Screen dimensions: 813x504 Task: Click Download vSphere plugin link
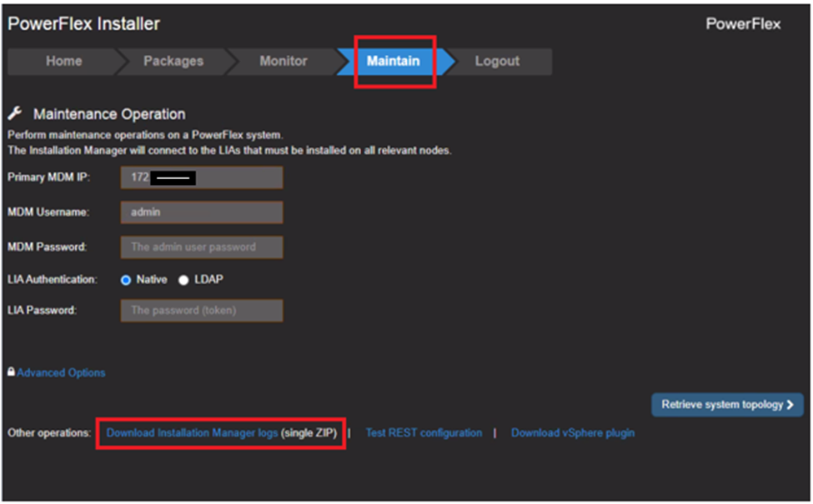pos(572,432)
